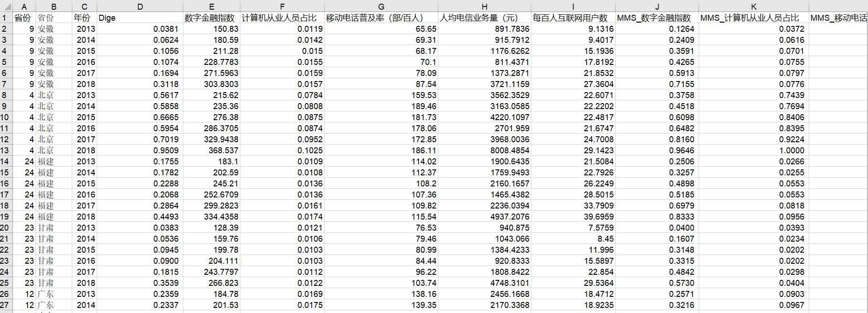The width and height of the screenshot is (868, 313).
Task: Select the cell containing 150.83
Action: (211, 29)
